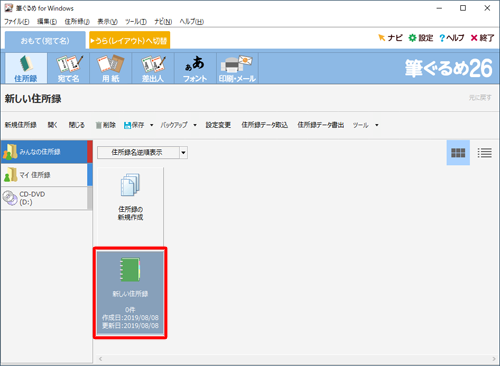
Task: Click the 元に戻す link
Action: [480, 98]
